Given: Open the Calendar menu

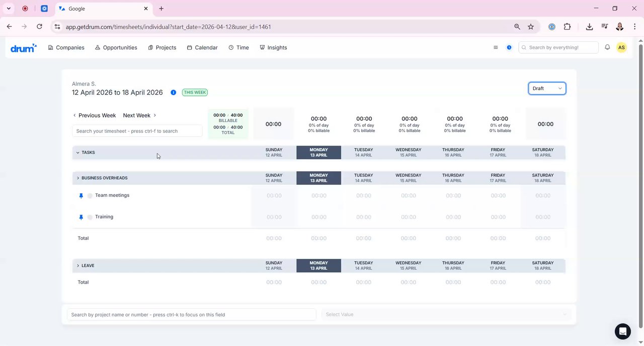Looking at the screenshot, I should coord(202,47).
